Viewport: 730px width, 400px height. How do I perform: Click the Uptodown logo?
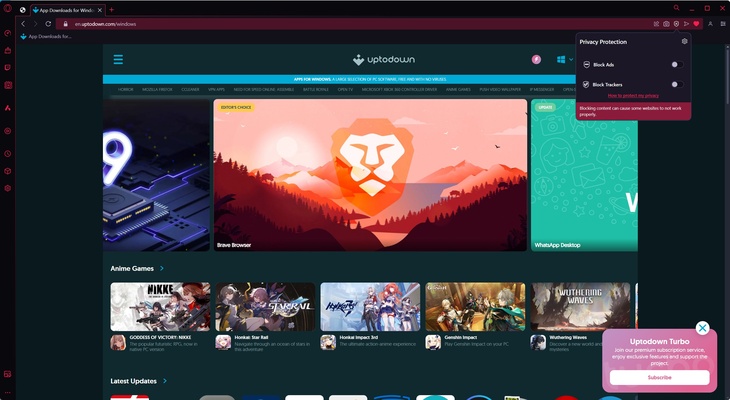(384, 60)
